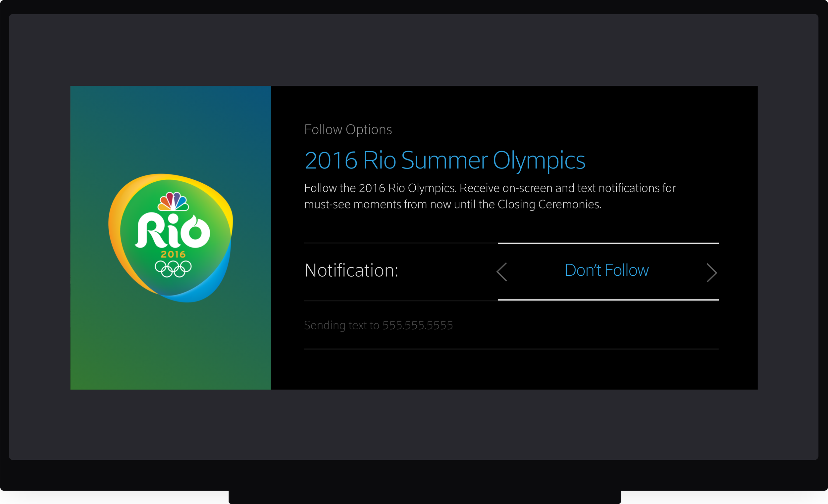828x504 pixels.
Task: Click the left chevron arrow beside Don't Follow
Action: (x=502, y=272)
